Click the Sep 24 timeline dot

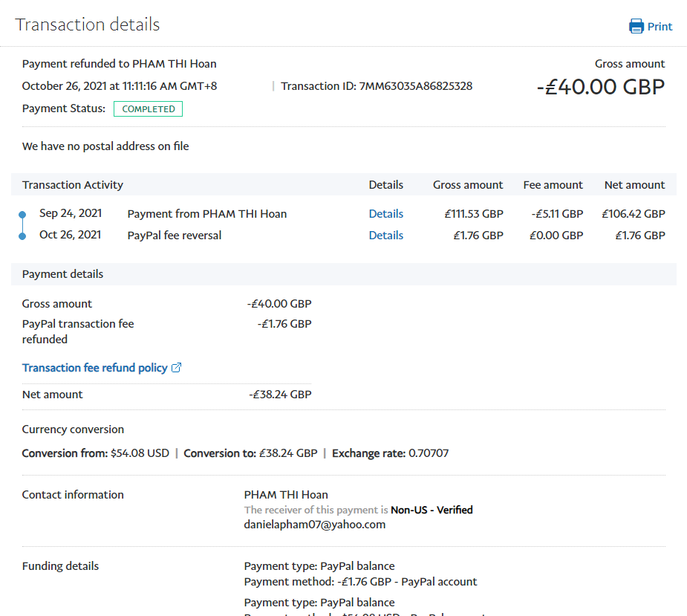pyautogui.click(x=22, y=215)
